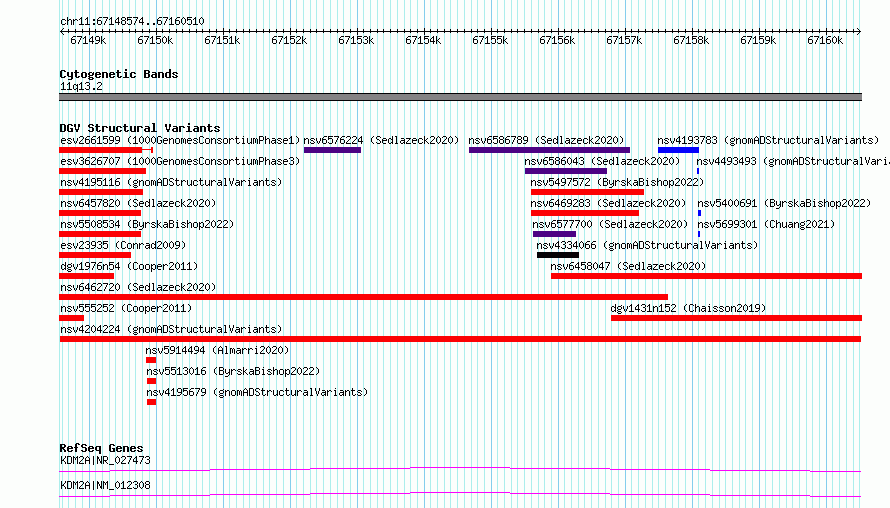The image size is (890, 508).
Task: Click the red bar under nsv4204224
Action: (x=460, y=339)
